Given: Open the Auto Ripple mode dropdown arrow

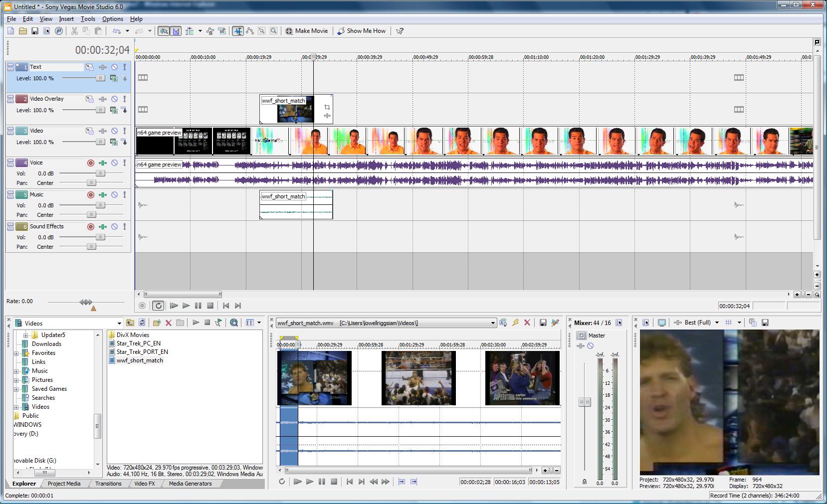Looking at the screenshot, I should (x=200, y=31).
